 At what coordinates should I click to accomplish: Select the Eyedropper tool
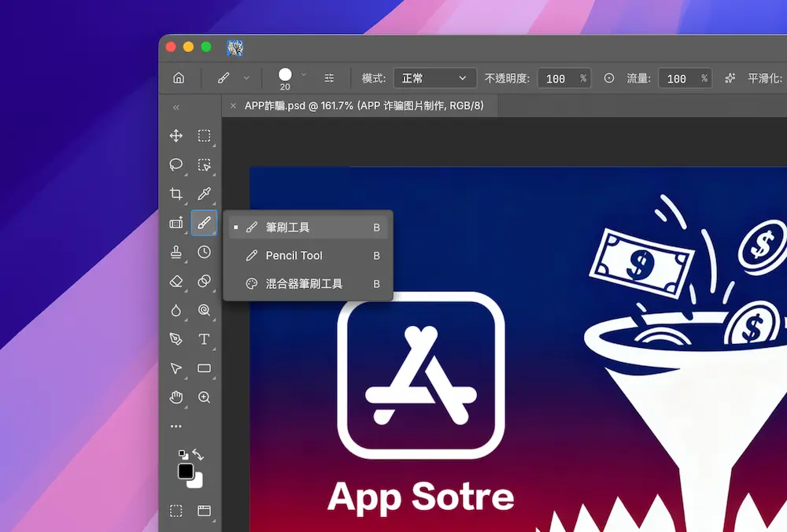pos(205,194)
